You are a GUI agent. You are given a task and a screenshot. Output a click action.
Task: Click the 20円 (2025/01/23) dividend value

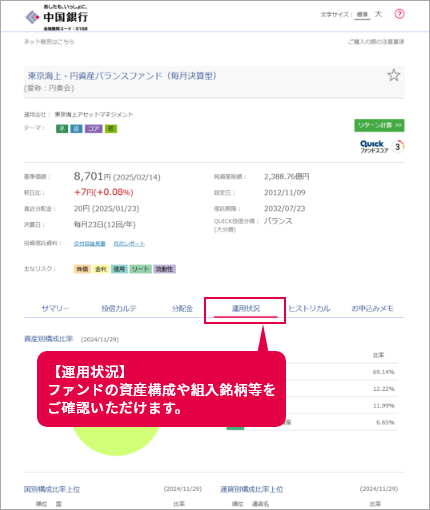coord(107,209)
